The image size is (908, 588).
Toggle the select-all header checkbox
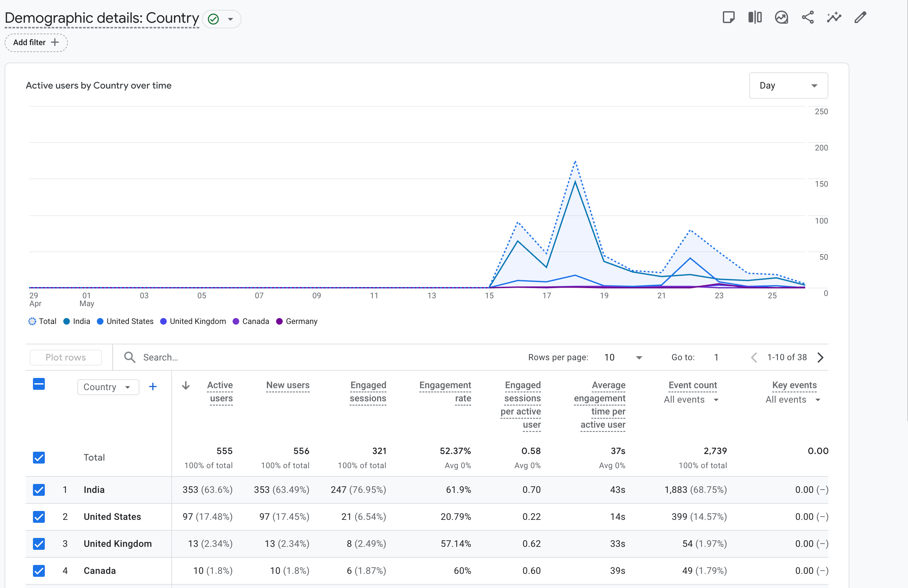click(x=39, y=384)
